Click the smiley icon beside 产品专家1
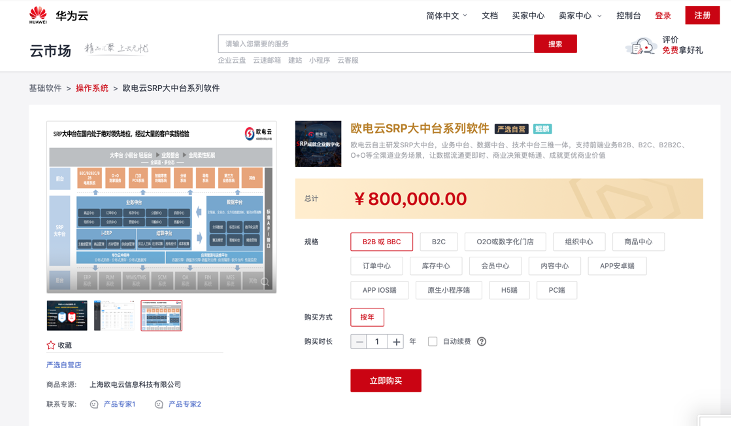Screen dimensions: 732x426 (x=94, y=404)
